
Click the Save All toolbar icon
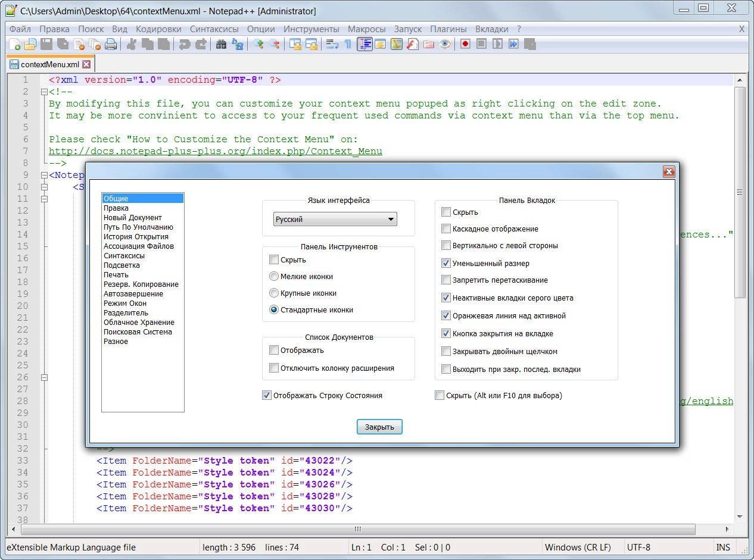[63, 44]
